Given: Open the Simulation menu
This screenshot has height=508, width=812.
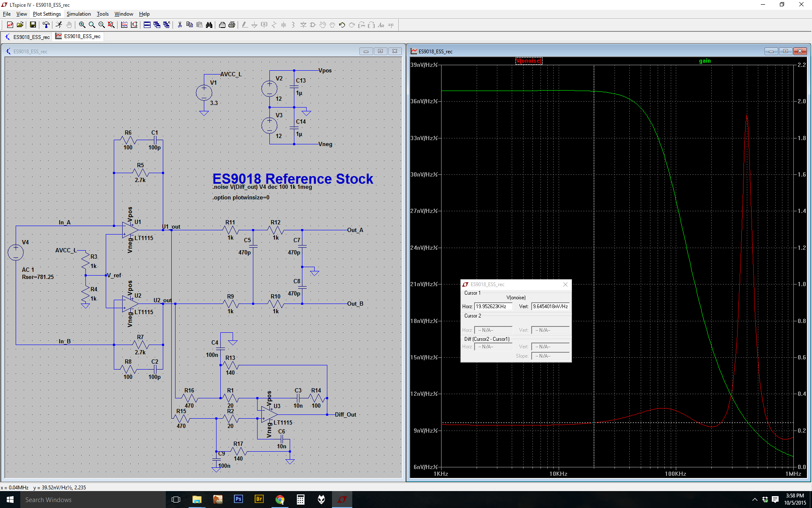Looking at the screenshot, I should pos(79,14).
